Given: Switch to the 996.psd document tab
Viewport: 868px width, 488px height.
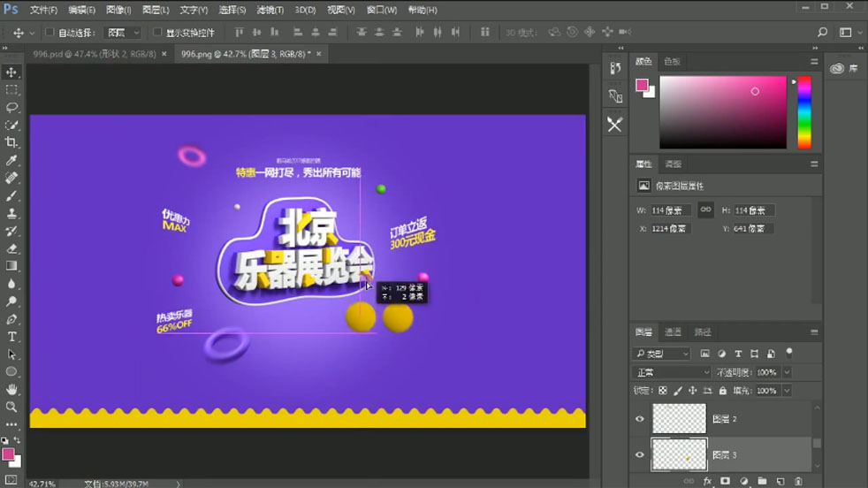Looking at the screenshot, I should pos(95,54).
